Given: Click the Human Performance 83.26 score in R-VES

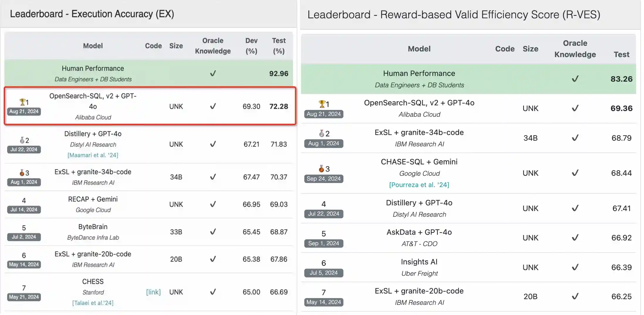Looking at the screenshot, I should (621, 79).
